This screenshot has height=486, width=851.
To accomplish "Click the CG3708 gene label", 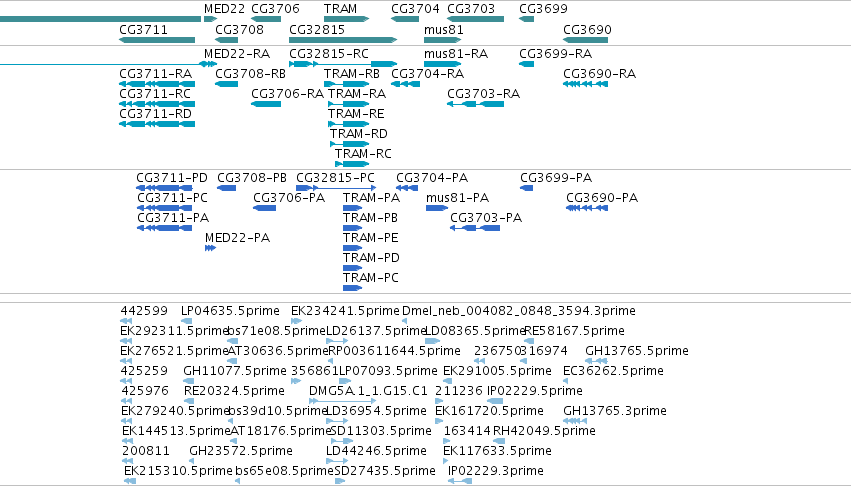I will coord(239,30).
